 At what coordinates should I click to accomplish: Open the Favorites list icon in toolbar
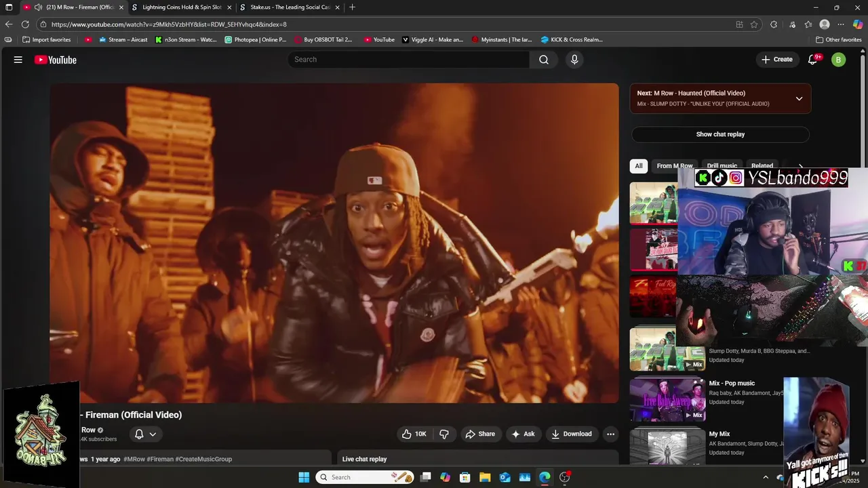(808, 24)
